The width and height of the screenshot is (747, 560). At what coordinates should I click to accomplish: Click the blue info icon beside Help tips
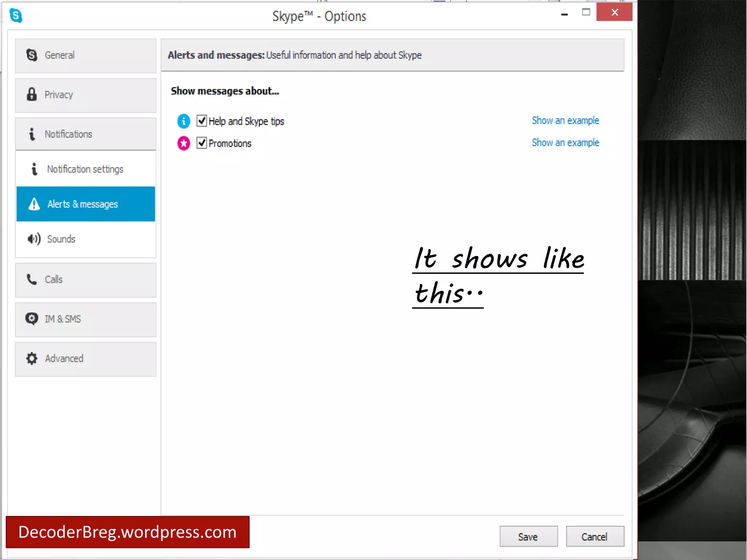point(184,121)
